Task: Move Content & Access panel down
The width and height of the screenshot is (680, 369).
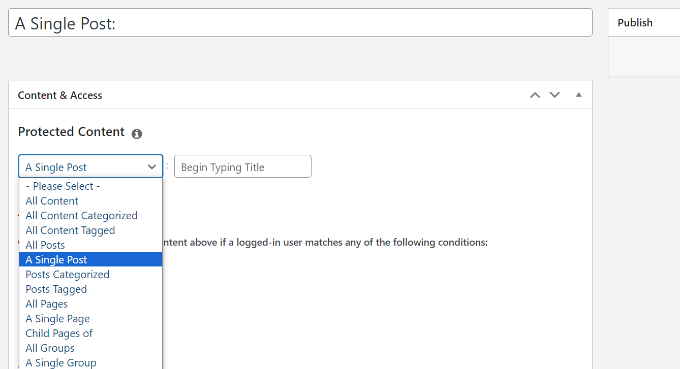Action: pos(555,95)
